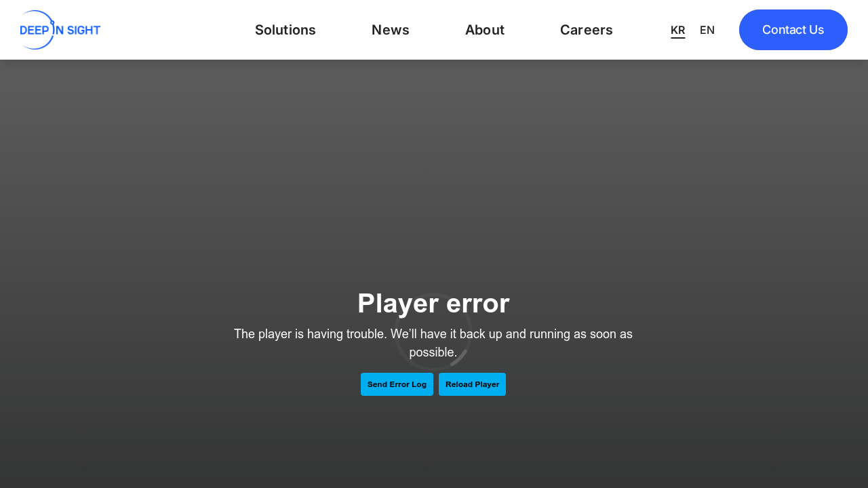Image resolution: width=868 pixels, height=488 pixels.
Task: Go to the News page
Action: click(390, 30)
